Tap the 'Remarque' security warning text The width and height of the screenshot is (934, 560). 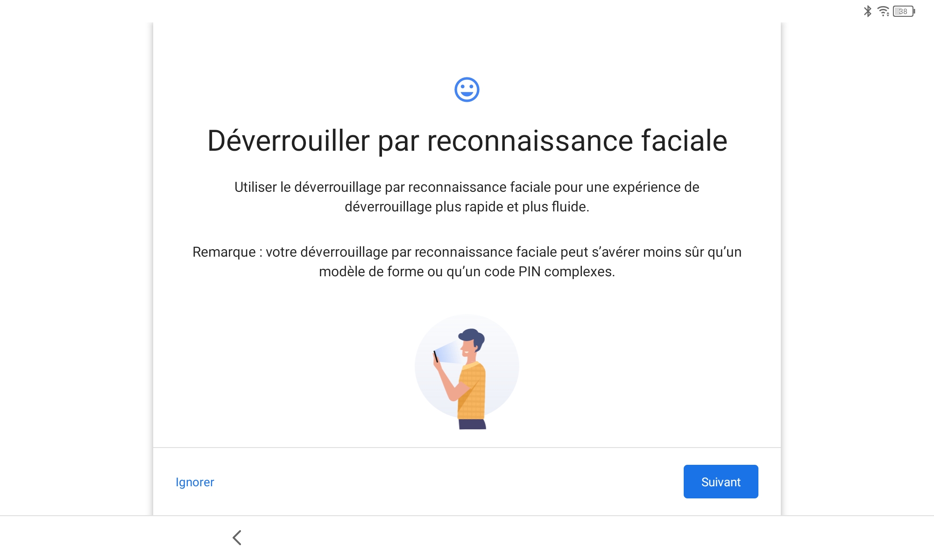tap(467, 262)
